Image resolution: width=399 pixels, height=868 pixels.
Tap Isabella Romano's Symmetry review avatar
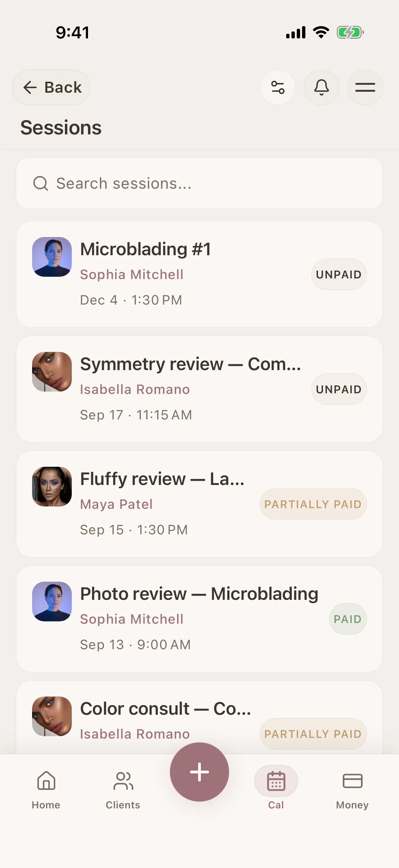[x=52, y=372]
